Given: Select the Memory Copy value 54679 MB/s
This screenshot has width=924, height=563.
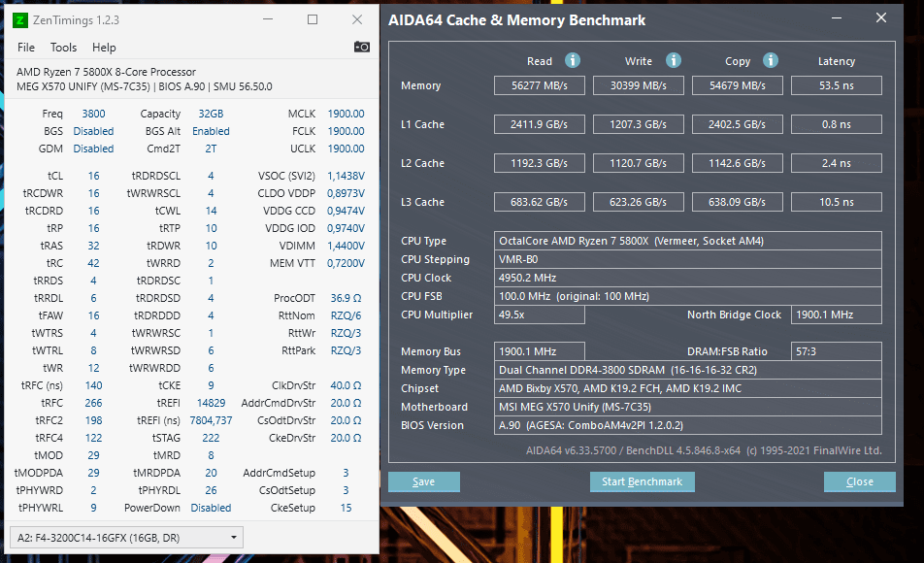Looking at the screenshot, I should pos(738,85).
